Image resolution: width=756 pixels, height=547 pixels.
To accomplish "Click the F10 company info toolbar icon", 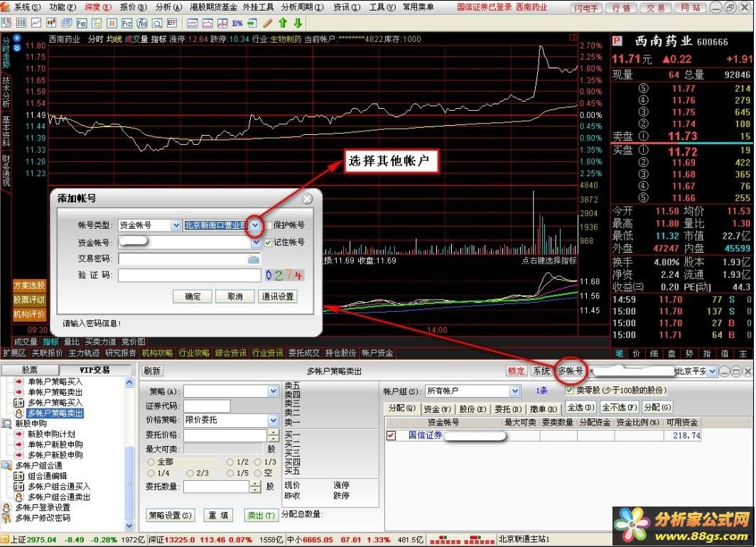I will (82, 23).
